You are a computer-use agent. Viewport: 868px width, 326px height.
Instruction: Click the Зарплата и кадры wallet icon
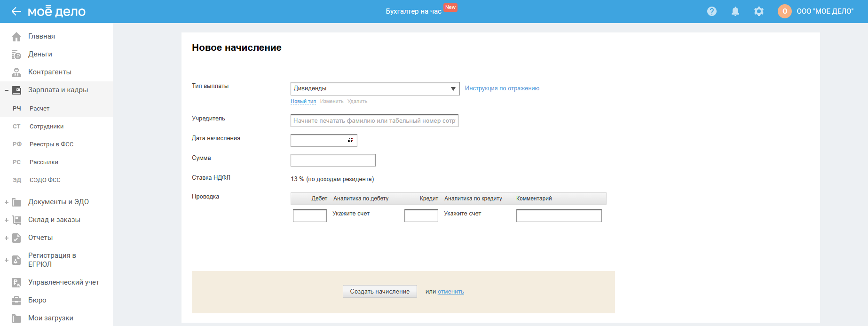click(16, 90)
